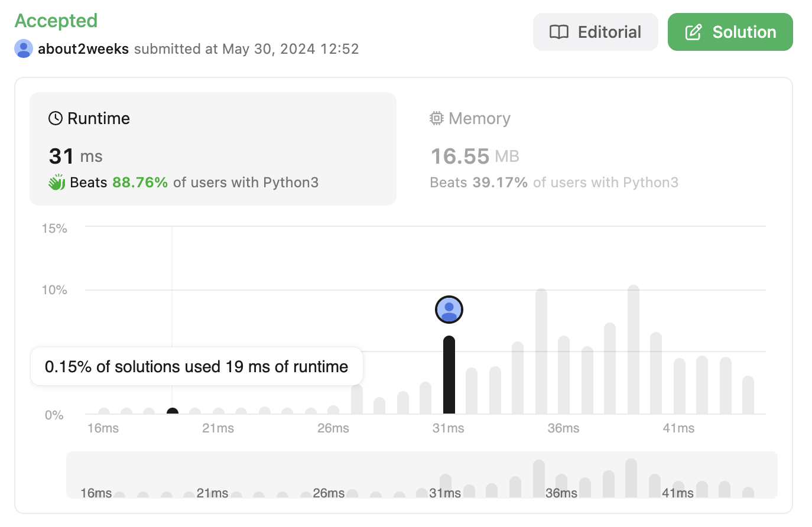Click the 41ms bar in main chart
The width and height of the screenshot is (812, 527).
coord(680,386)
